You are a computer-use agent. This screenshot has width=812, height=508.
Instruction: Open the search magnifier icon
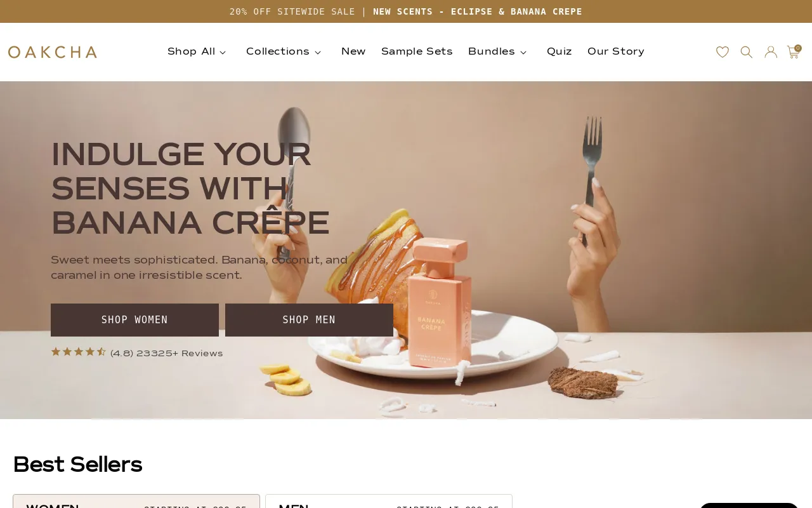(747, 52)
